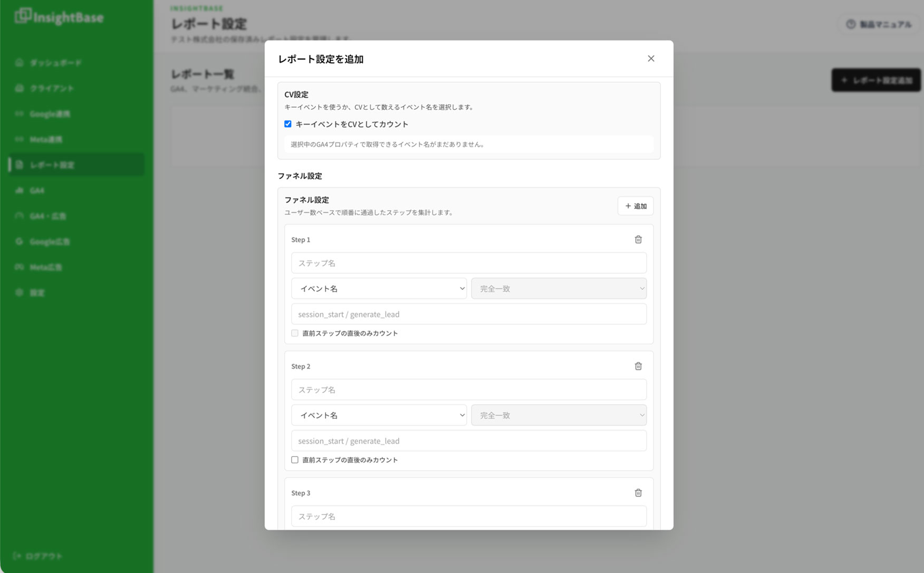Click the GA4・広告 sidebar icon

point(20,216)
